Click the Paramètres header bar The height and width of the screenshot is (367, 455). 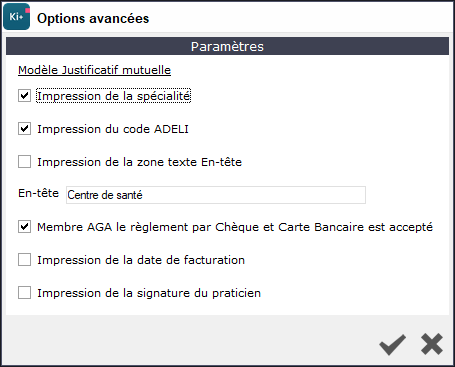tap(227, 46)
